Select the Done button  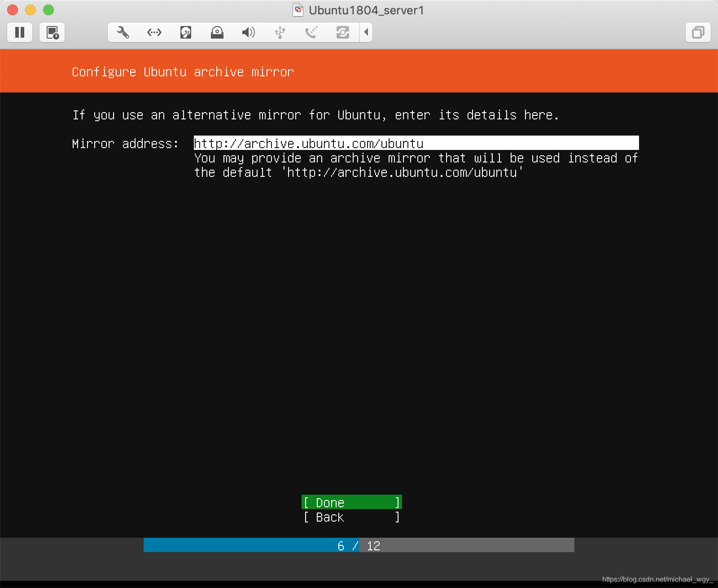point(352,502)
